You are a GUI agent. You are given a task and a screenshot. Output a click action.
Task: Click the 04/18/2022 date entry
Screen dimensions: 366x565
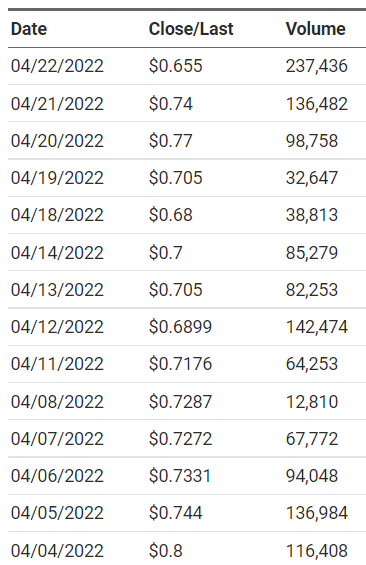[57, 215]
